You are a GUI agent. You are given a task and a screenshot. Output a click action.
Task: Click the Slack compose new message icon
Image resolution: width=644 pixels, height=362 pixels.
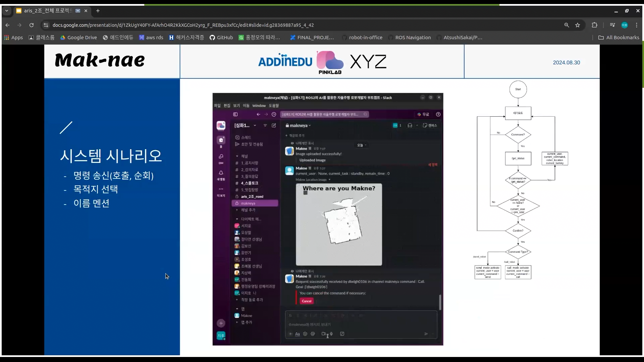click(274, 125)
